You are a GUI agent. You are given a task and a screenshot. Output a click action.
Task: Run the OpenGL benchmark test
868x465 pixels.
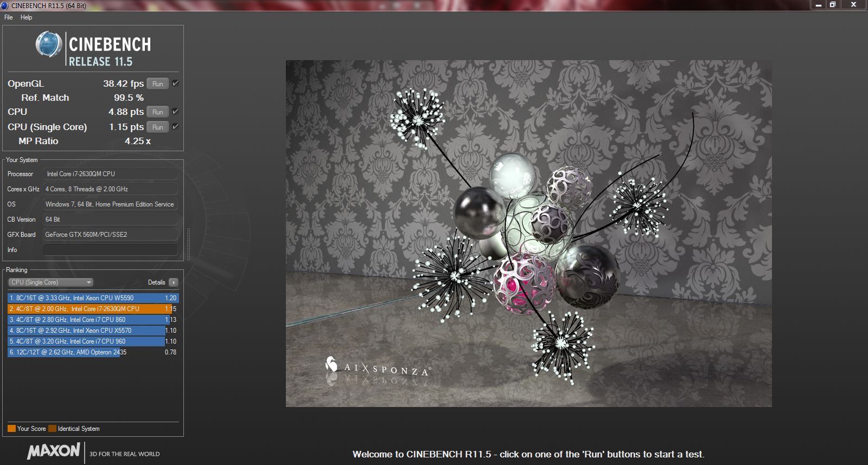coord(157,84)
